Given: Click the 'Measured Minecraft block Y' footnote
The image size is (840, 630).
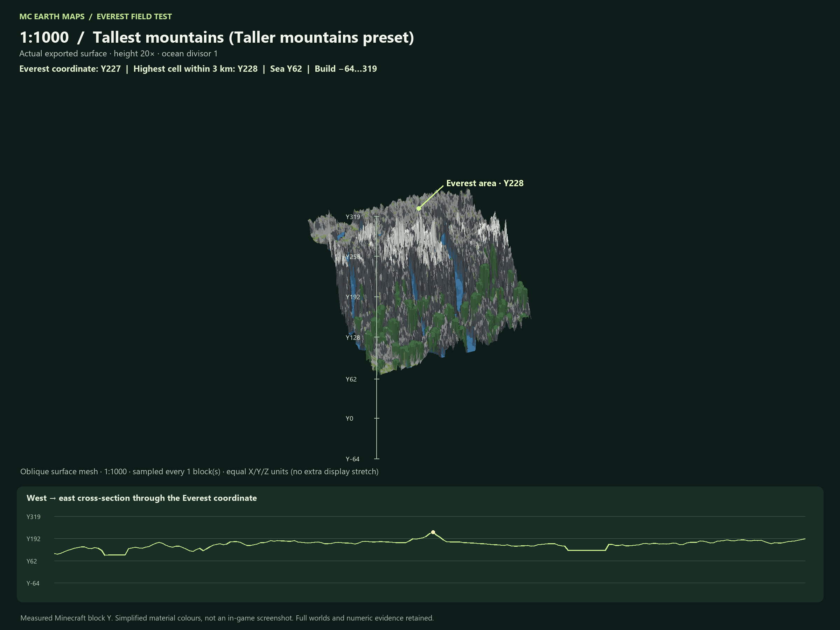Looking at the screenshot, I should (x=227, y=618).
